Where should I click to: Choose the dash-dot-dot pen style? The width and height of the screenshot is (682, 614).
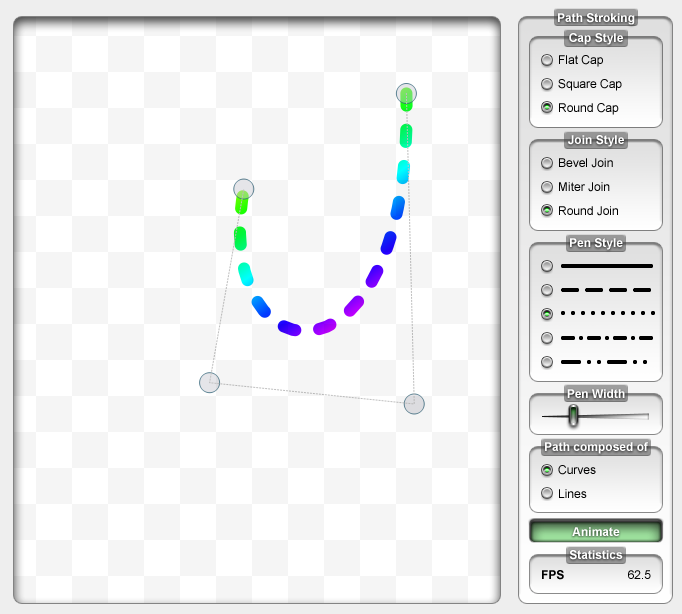click(x=547, y=362)
